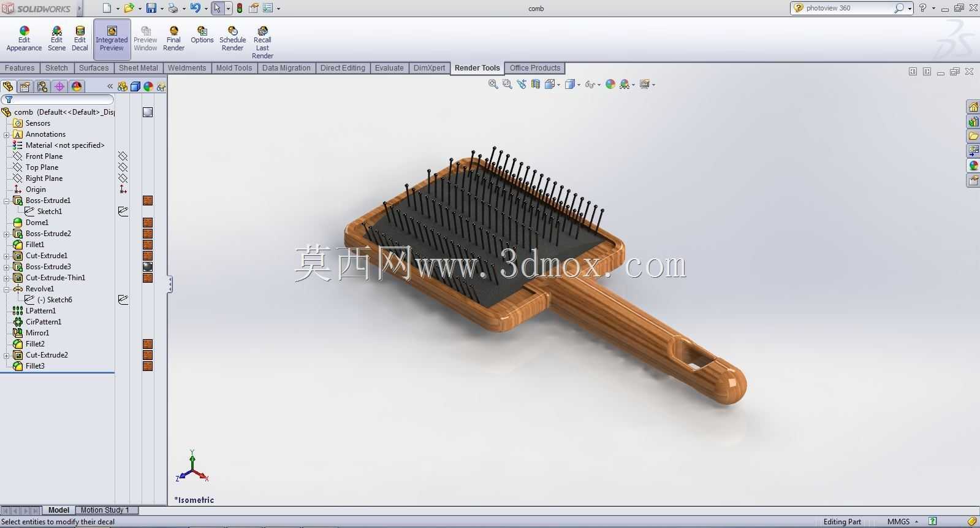Viewport: 980px width, 528px height.
Task: Toggle Sketch6 visibility icon
Action: (x=123, y=300)
